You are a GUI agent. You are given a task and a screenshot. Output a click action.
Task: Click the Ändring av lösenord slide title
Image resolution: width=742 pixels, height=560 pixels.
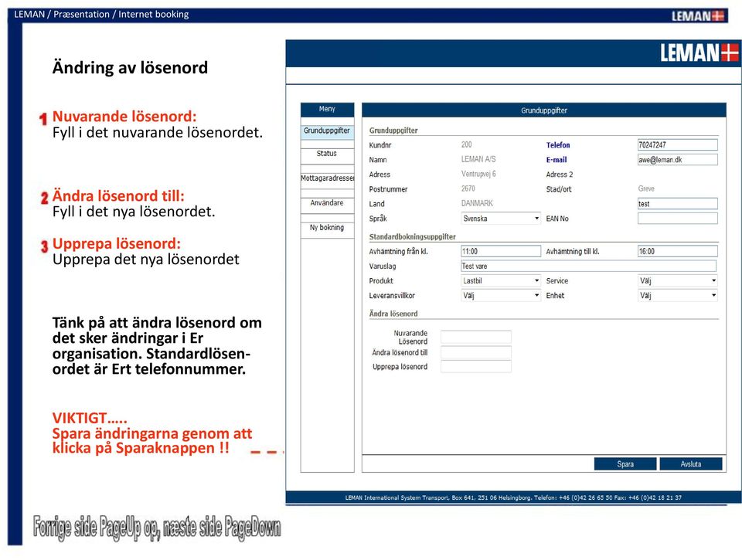point(130,68)
